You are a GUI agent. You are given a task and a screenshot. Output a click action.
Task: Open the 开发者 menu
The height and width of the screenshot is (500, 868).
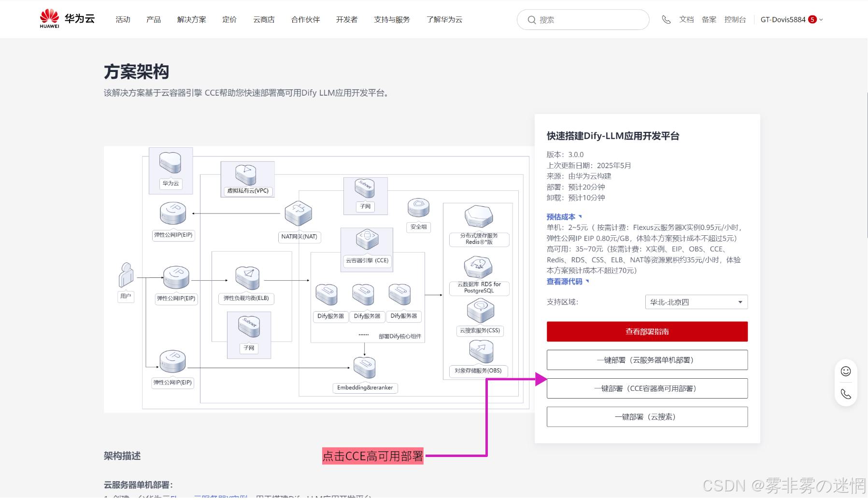click(x=347, y=20)
